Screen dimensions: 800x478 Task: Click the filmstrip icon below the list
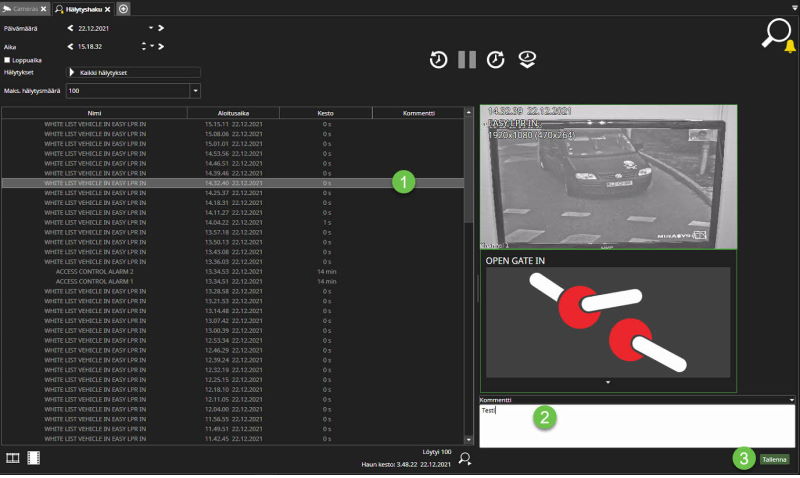point(34,458)
